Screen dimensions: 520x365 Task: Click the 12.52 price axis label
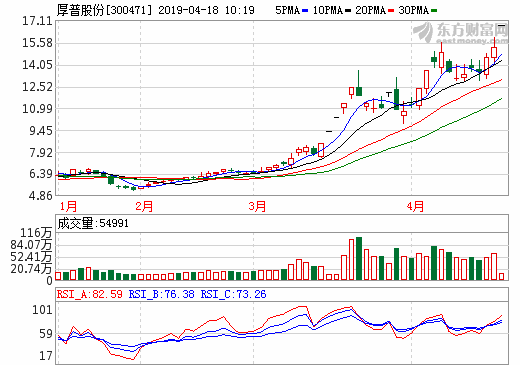tap(37, 87)
